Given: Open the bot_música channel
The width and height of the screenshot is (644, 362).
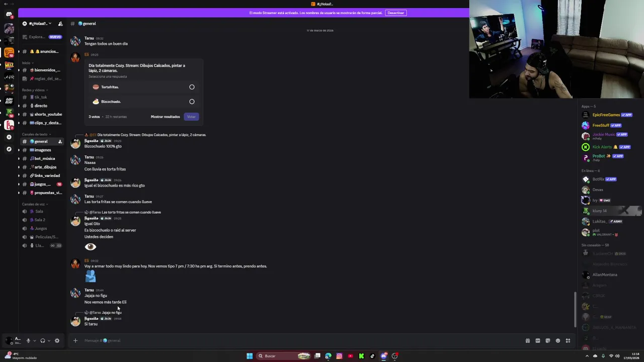Looking at the screenshot, I should tap(42, 158).
